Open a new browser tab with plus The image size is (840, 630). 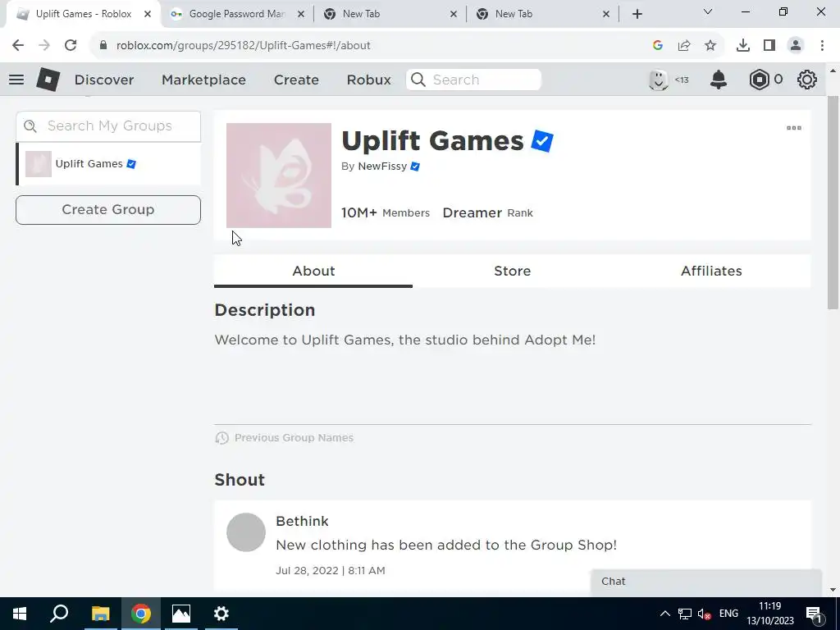(x=637, y=14)
